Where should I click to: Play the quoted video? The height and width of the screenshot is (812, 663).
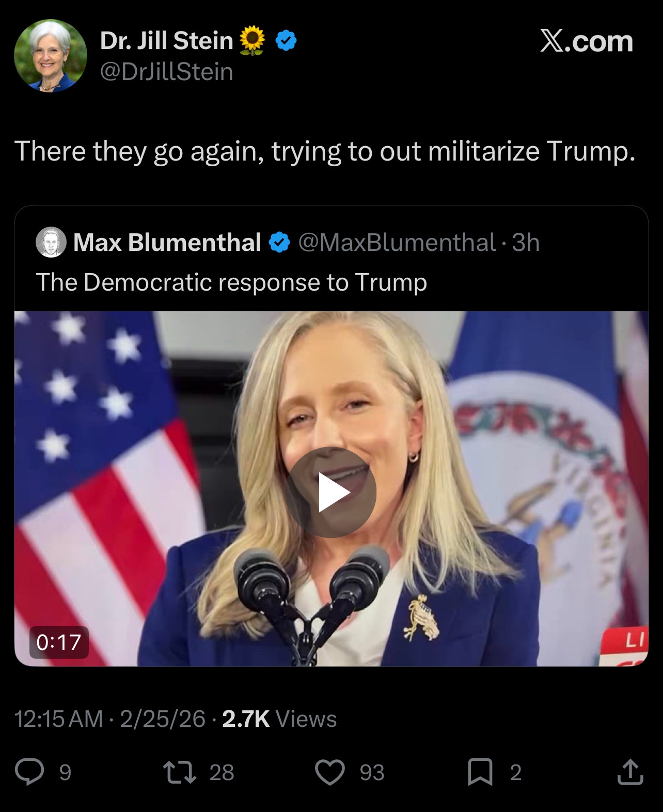click(331, 492)
